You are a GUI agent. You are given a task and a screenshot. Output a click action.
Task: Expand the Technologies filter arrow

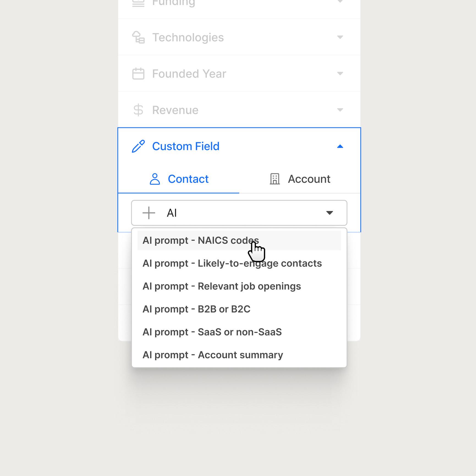pyautogui.click(x=340, y=37)
